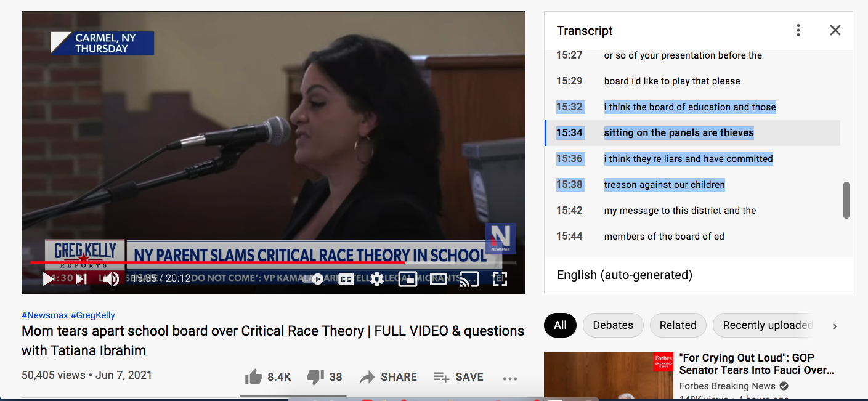Screen dimensions: 868x401
Task: Select line 'i think they're liars and have committed'
Action: click(692, 159)
